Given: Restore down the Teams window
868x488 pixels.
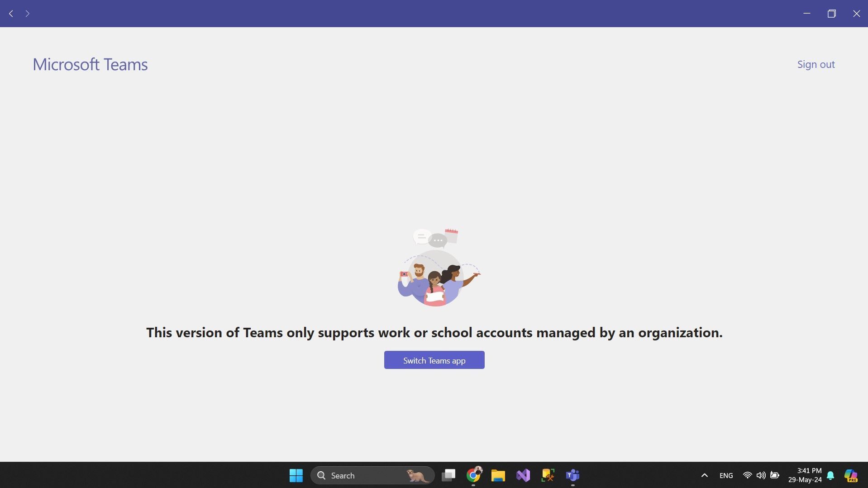Looking at the screenshot, I should click(831, 14).
